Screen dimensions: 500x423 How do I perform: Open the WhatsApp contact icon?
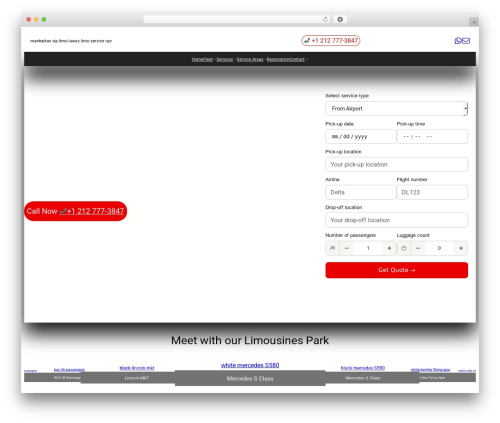(x=458, y=41)
